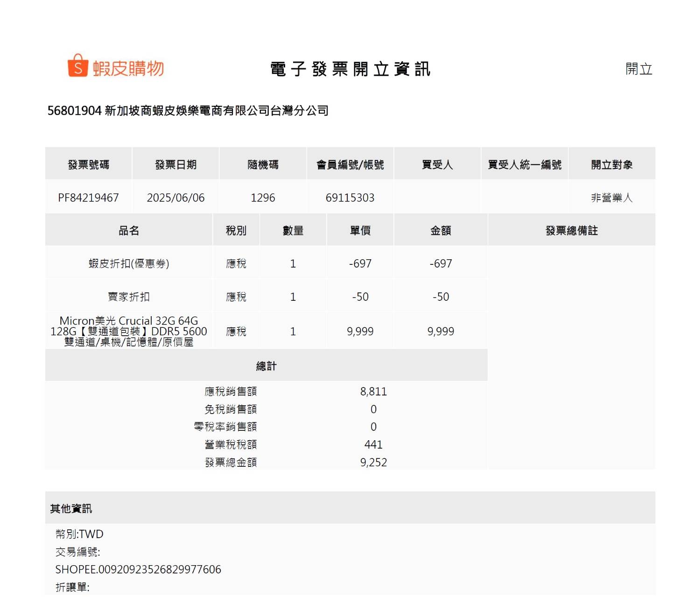
Task: Click the 買受人統一編號 column header
Action: (525, 165)
